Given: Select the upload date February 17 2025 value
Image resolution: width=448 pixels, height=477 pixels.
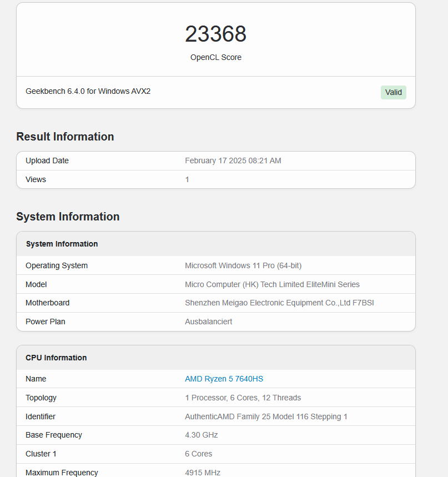Looking at the screenshot, I should click(233, 160).
